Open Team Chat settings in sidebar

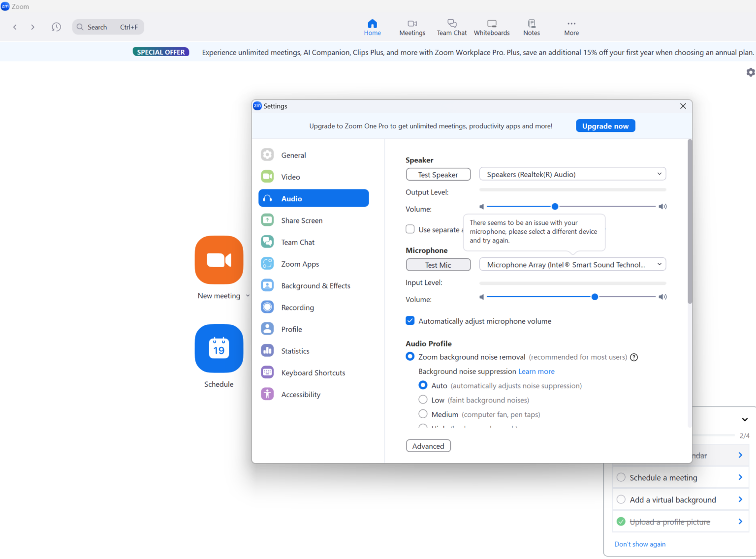pos(297,242)
